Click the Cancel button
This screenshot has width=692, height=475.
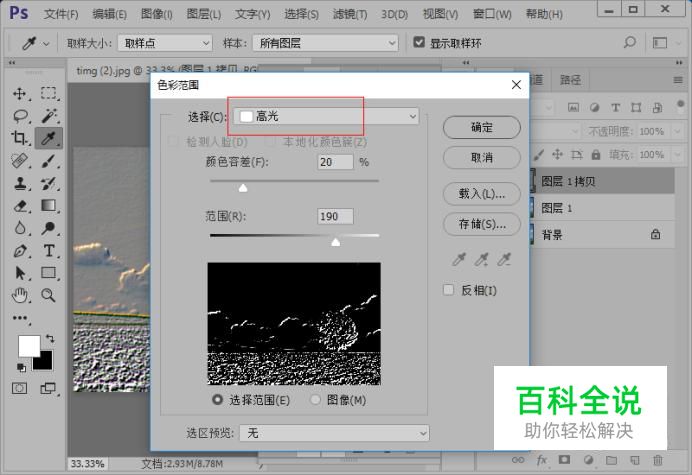click(481, 158)
